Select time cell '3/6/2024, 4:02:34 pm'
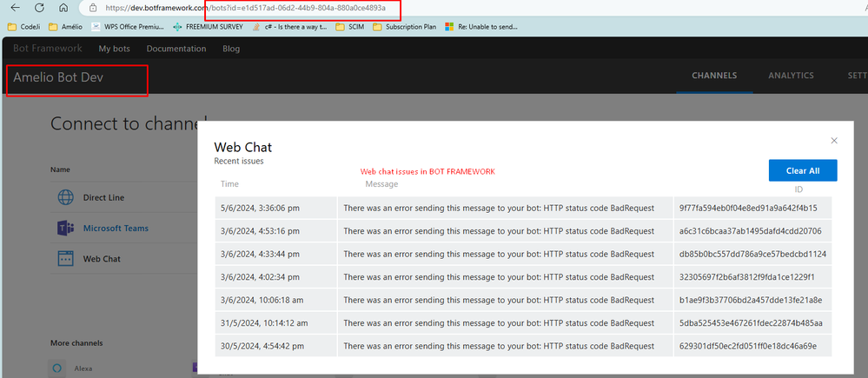868x378 pixels. (x=275, y=276)
